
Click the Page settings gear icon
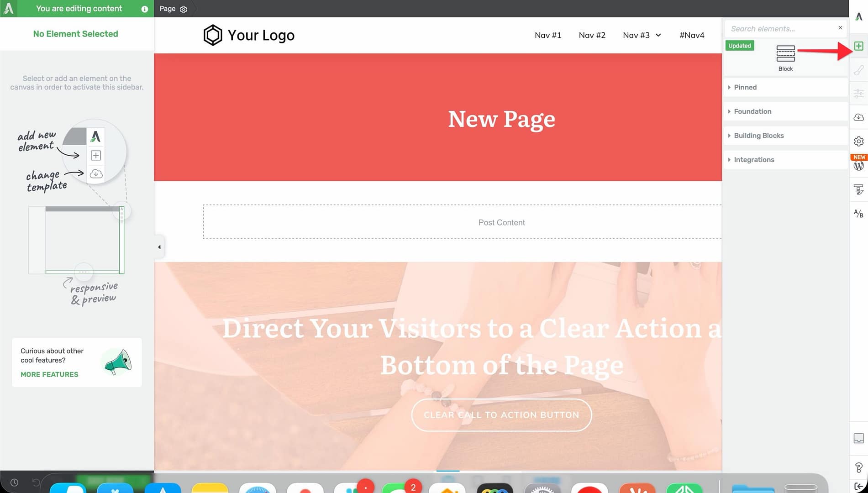pos(184,9)
